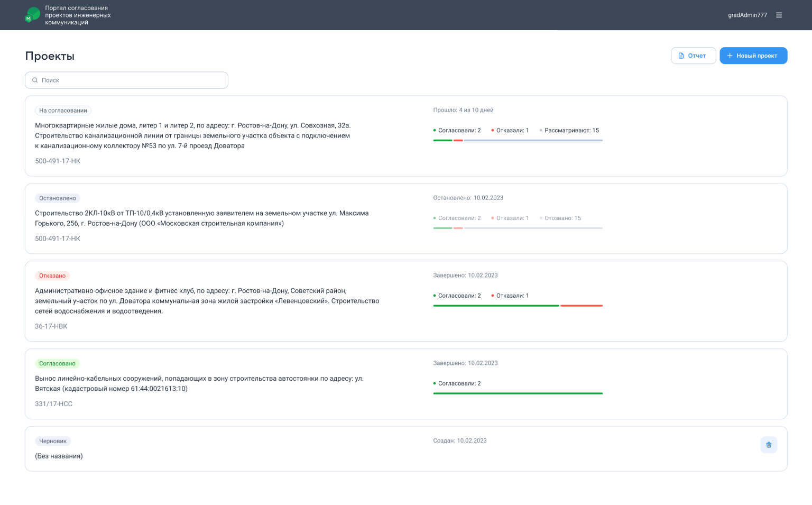Image resolution: width=812 pixels, height=505 pixels.
Task: Click the document icon in Отчет button
Action: tap(681, 56)
